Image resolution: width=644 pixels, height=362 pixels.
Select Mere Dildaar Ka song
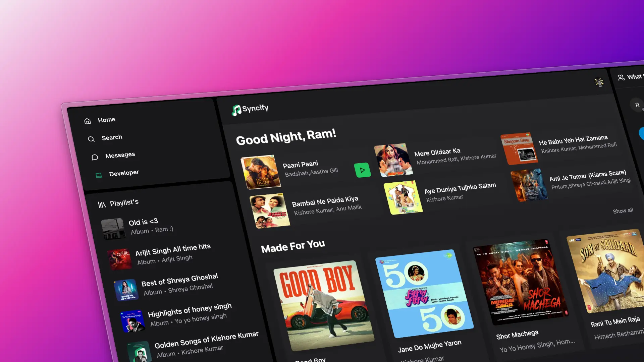coord(437,153)
